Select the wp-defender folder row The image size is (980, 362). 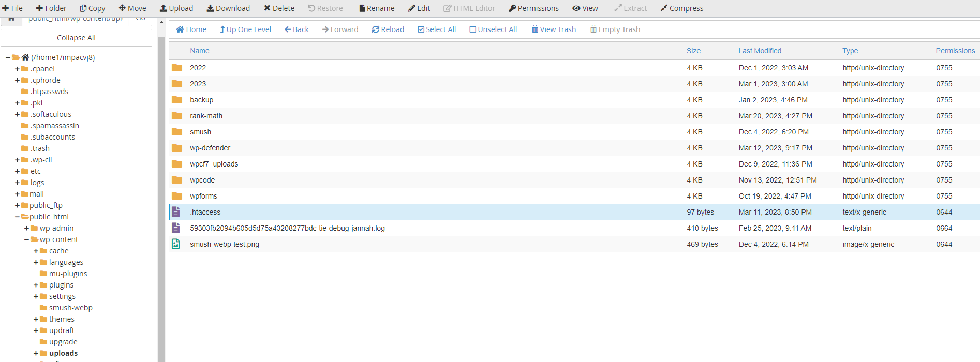click(x=210, y=148)
